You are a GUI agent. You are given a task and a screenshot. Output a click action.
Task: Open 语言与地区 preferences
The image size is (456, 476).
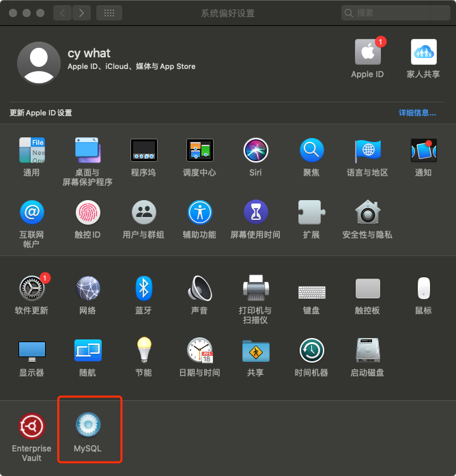tap(367, 150)
